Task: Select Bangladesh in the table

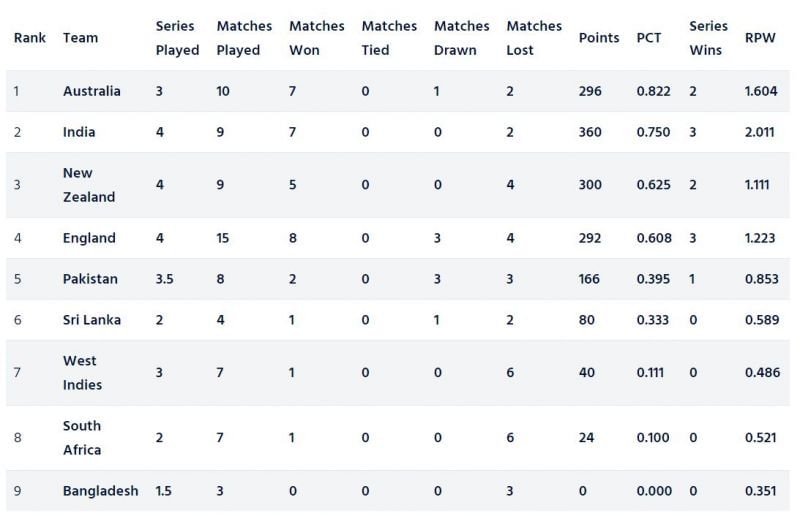Action: 100,491
